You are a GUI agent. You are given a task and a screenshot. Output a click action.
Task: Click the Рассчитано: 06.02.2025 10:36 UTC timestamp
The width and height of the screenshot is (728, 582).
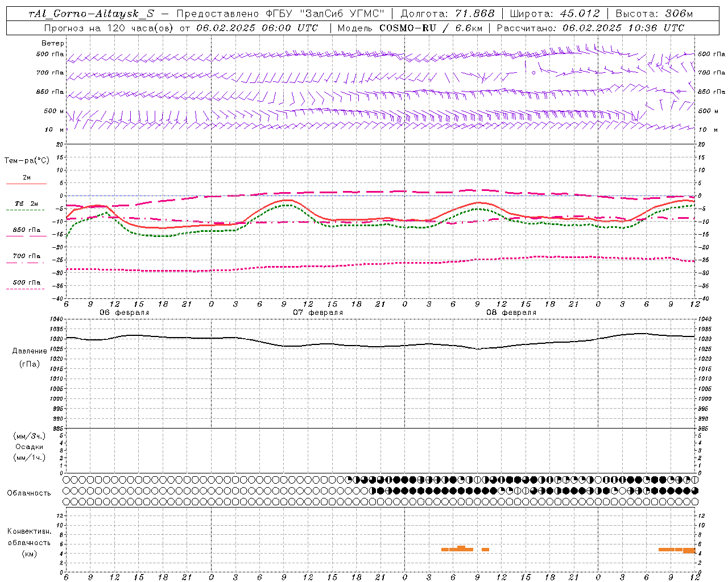590,28
